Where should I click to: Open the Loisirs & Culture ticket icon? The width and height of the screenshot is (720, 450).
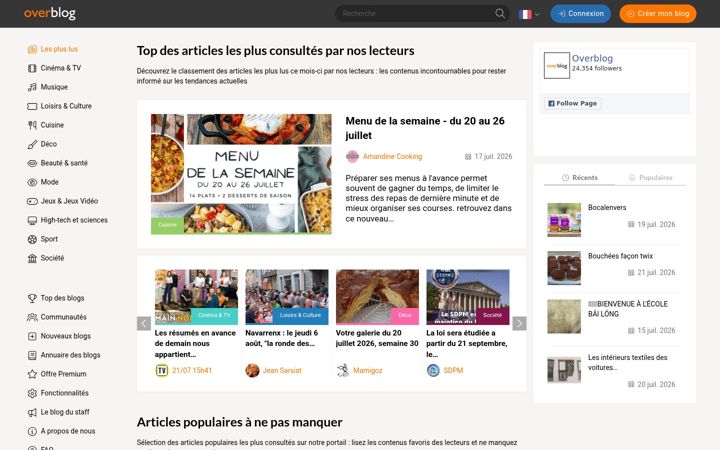click(32, 106)
